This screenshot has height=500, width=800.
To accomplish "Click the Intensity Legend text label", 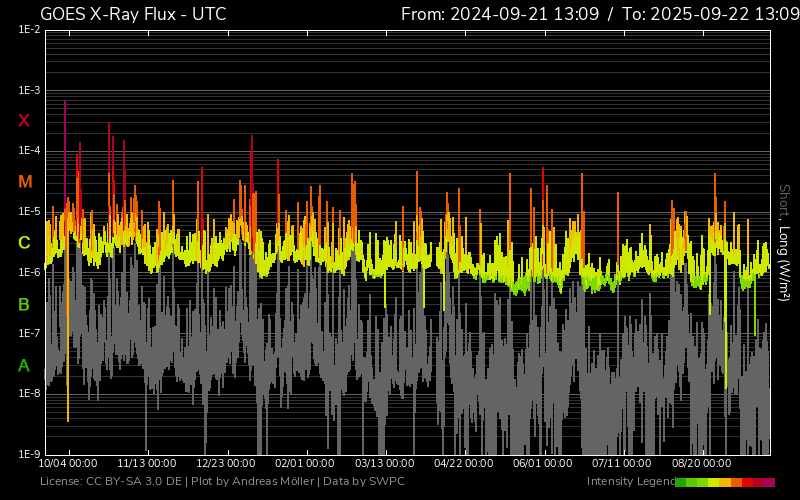I will 629,482.
